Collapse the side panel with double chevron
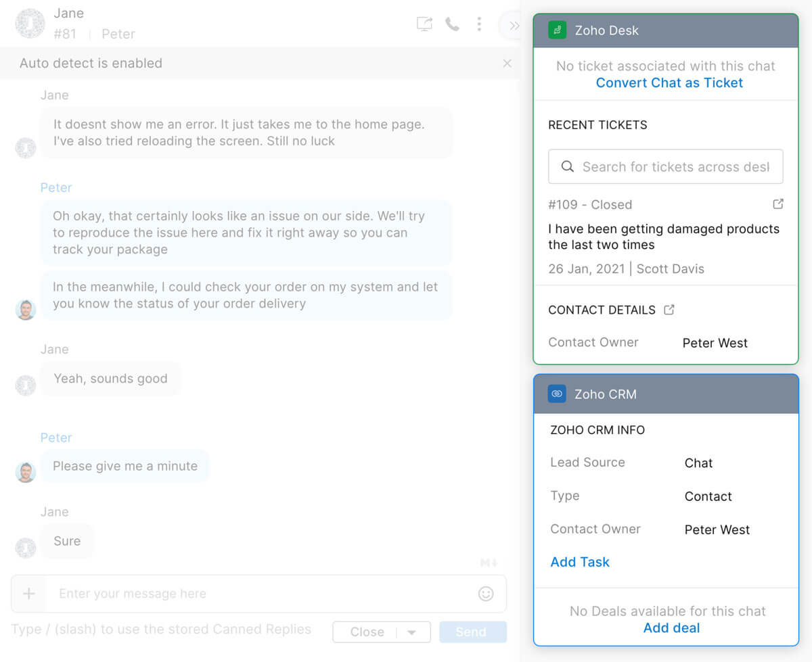Screen dimensions: 812x662 [x=514, y=26]
